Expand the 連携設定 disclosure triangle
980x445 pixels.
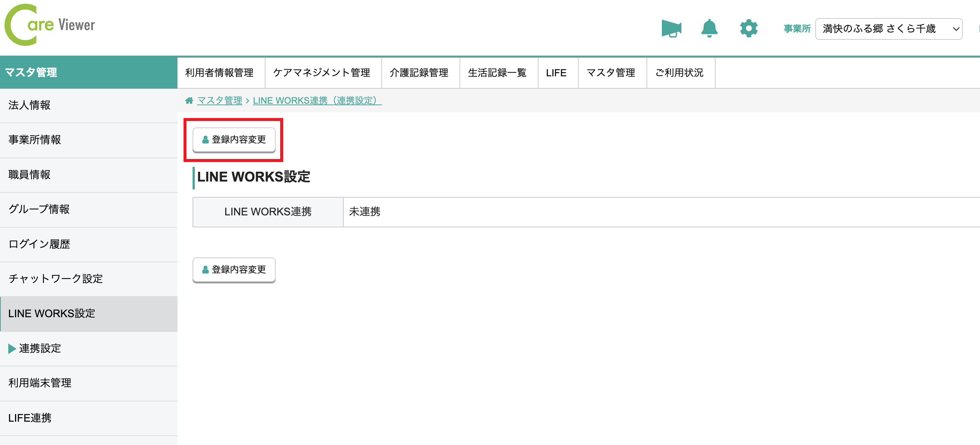click(x=11, y=348)
